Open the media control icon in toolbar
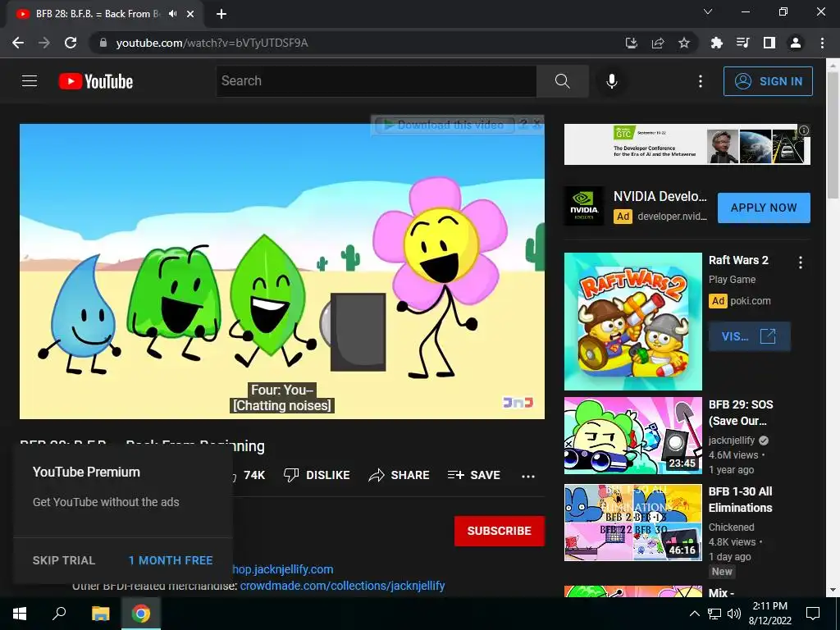Screen dimensions: 840x630 pyautogui.click(x=742, y=43)
